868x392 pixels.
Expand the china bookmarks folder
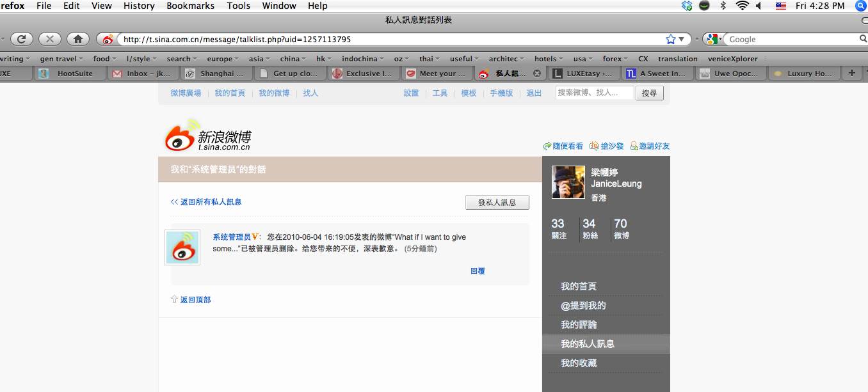pos(293,59)
